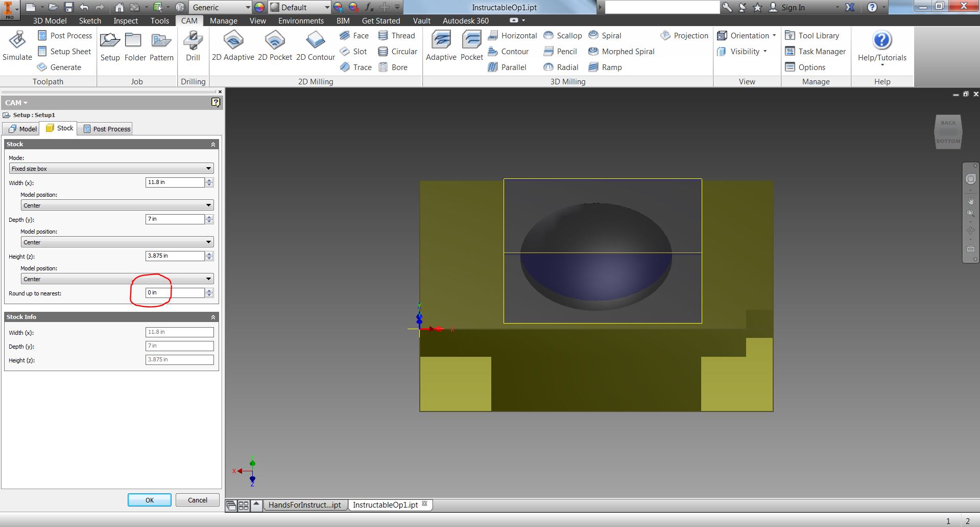Select the Morphed Spiral strategy
980x527 pixels.
pyautogui.click(x=621, y=52)
